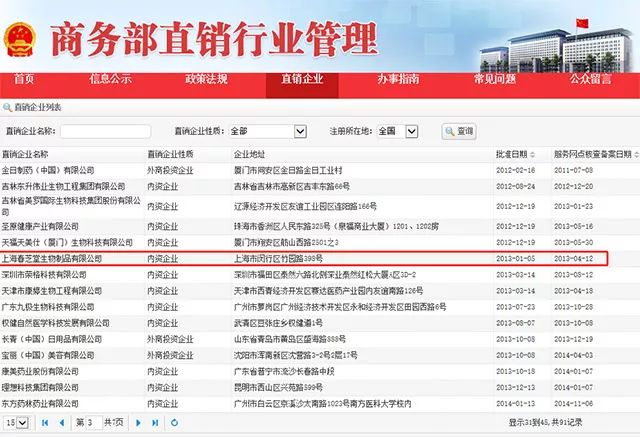The width and height of the screenshot is (640, 437).
Task: Click the page number input box
Action: click(x=92, y=424)
